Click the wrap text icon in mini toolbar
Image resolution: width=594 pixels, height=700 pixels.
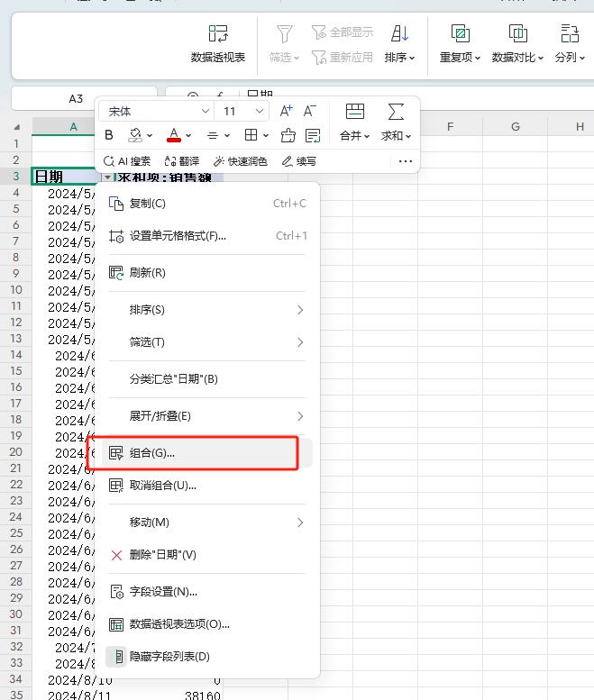click(x=313, y=135)
